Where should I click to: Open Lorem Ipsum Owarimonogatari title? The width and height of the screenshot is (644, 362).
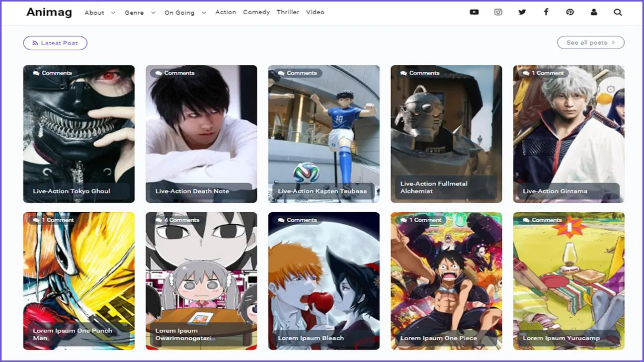click(x=183, y=334)
